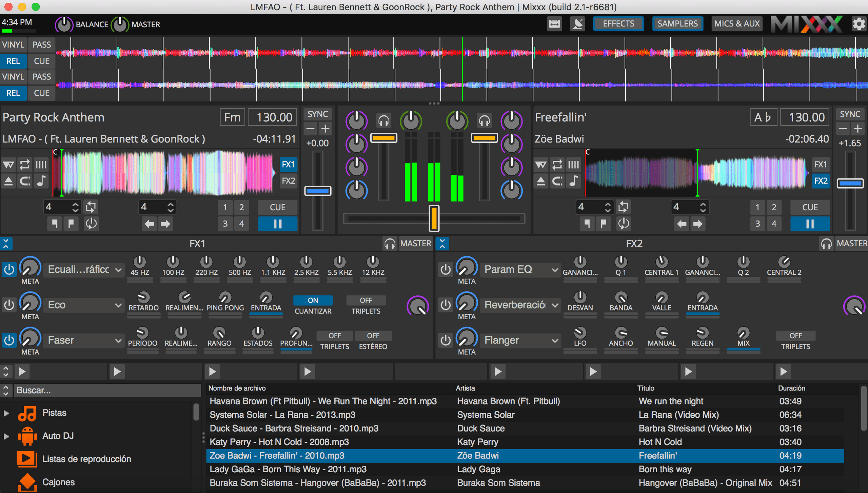Click CUE button on left deck
868x493 pixels.
tap(277, 207)
